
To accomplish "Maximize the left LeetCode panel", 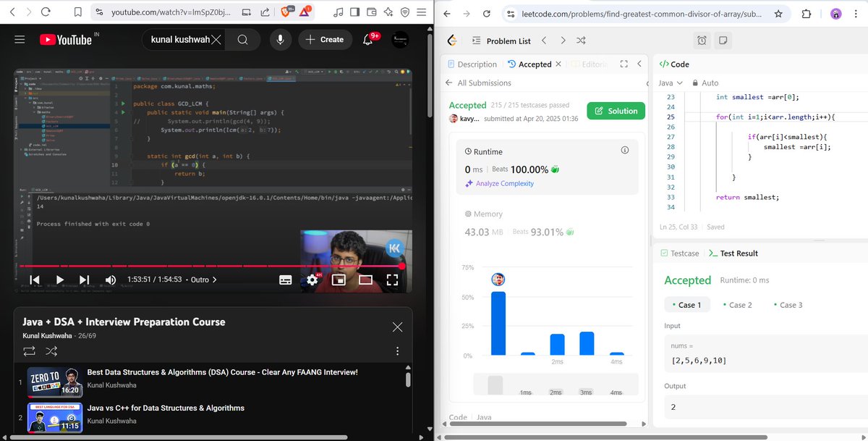I will pyautogui.click(x=624, y=64).
